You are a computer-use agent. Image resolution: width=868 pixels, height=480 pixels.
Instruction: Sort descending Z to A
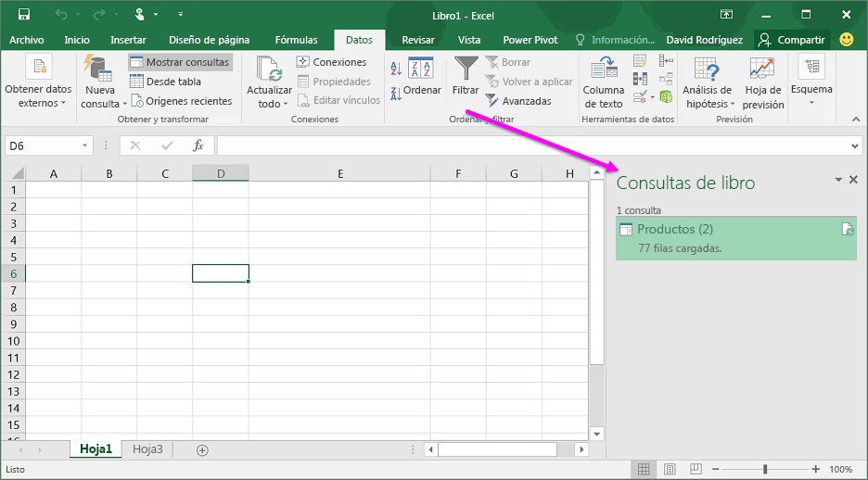point(396,94)
